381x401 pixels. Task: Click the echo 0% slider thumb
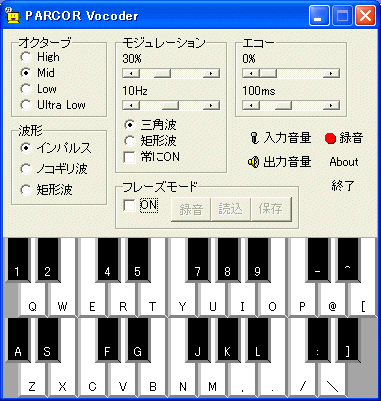(x=268, y=73)
